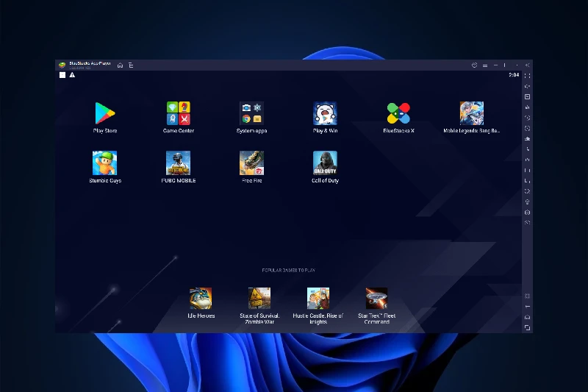Click the warning triangle notification icon

(72, 75)
